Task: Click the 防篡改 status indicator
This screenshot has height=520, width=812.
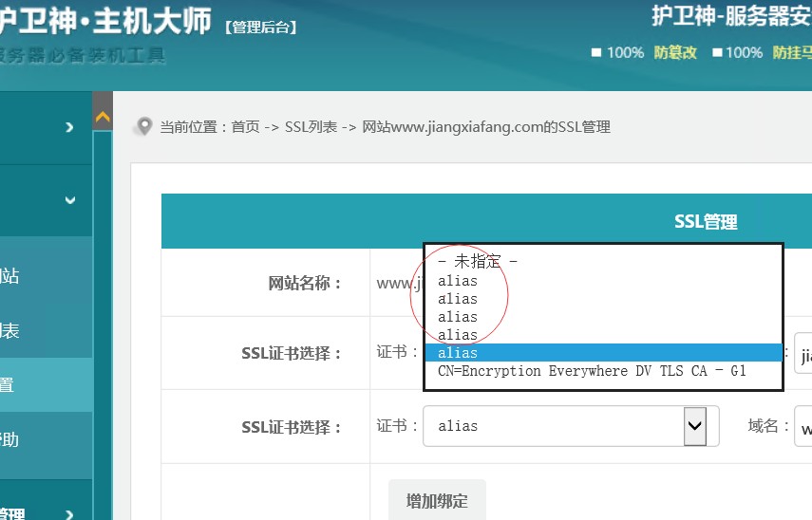Action: pyautogui.click(x=675, y=52)
